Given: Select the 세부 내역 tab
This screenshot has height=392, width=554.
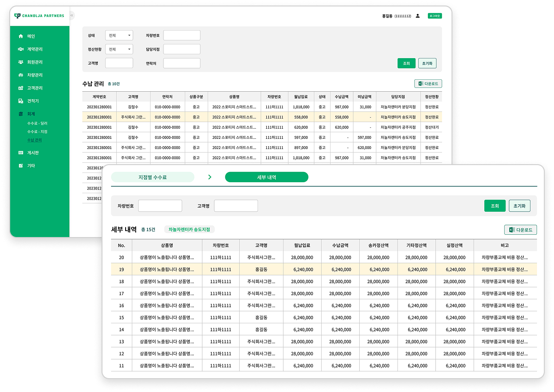Looking at the screenshot, I should (x=266, y=177).
